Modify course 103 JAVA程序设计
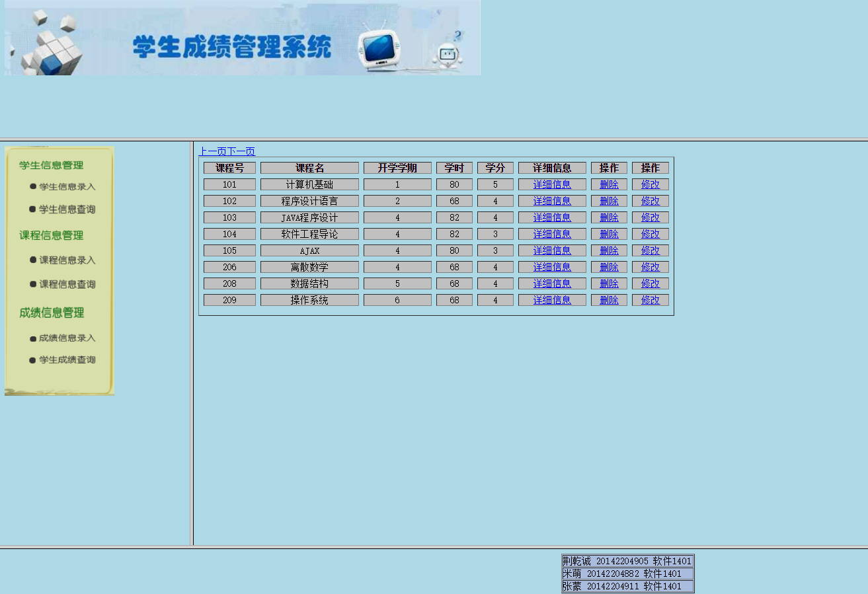This screenshot has height=594, width=868. pyautogui.click(x=650, y=217)
